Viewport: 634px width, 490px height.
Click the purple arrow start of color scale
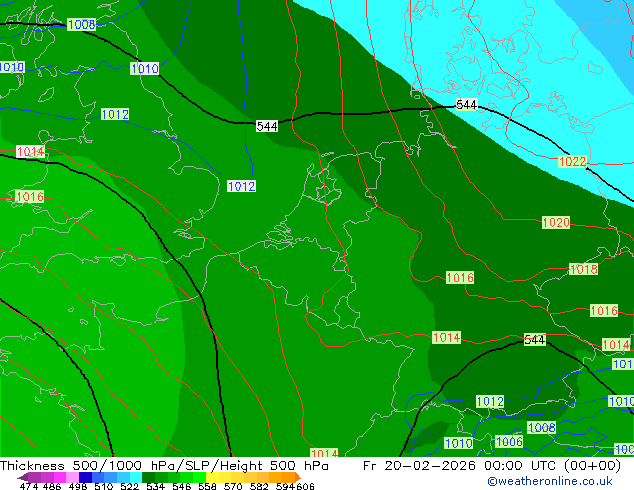click(x=22, y=477)
